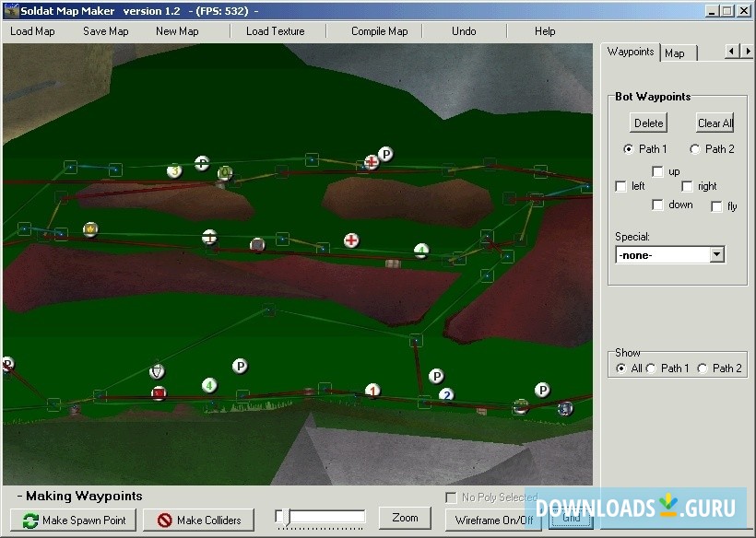This screenshot has height=538, width=756.
Task: Select the P marker between shield and orange 1 marker
Action: click(240, 366)
